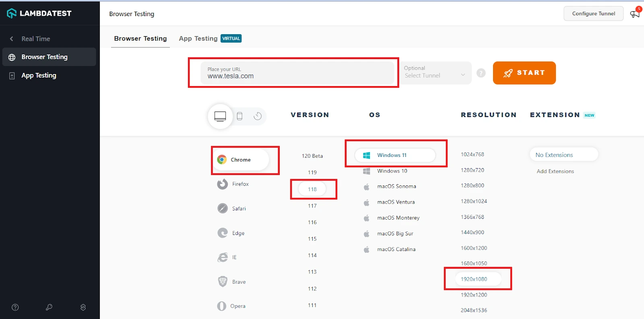
Task: Select the Firefox browser
Action: click(233, 184)
